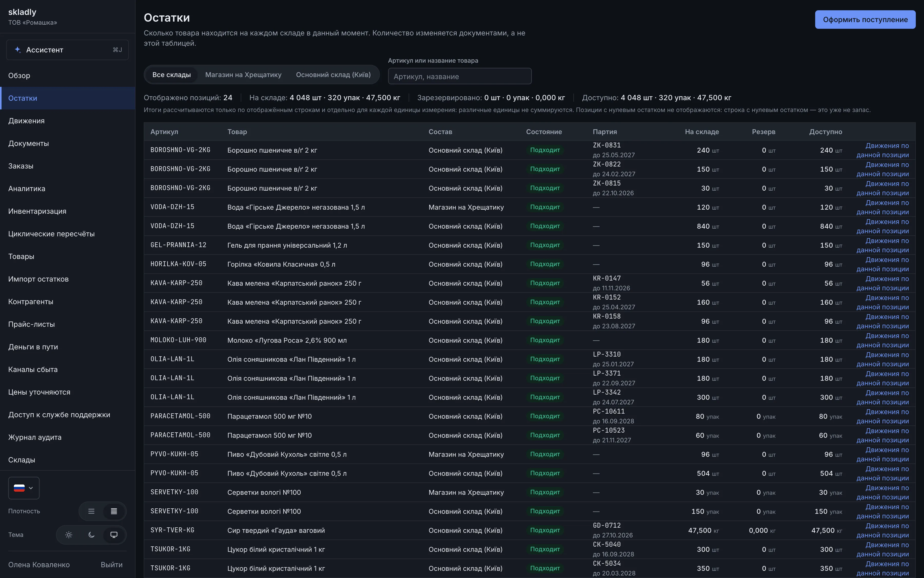Open Каналы сбыта page
The height and width of the screenshot is (578, 924).
(68, 369)
